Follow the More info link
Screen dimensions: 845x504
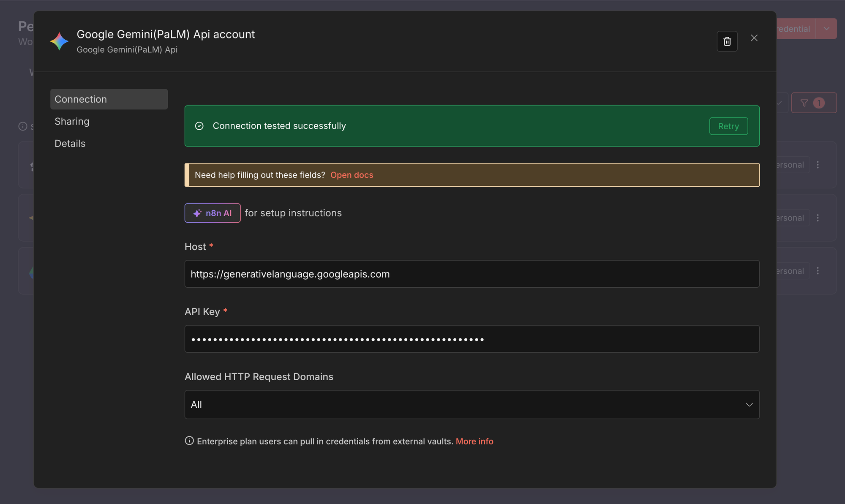coord(474,441)
